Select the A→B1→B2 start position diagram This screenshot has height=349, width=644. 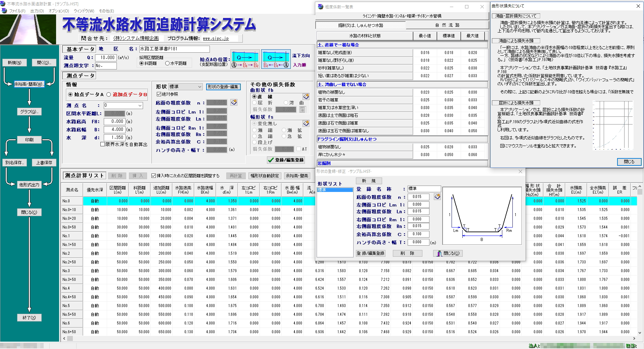click(x=245, y=59)
